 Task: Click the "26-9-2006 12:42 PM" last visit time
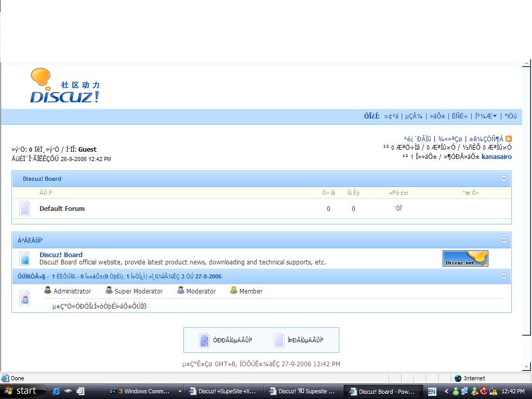tap(86, 159)
